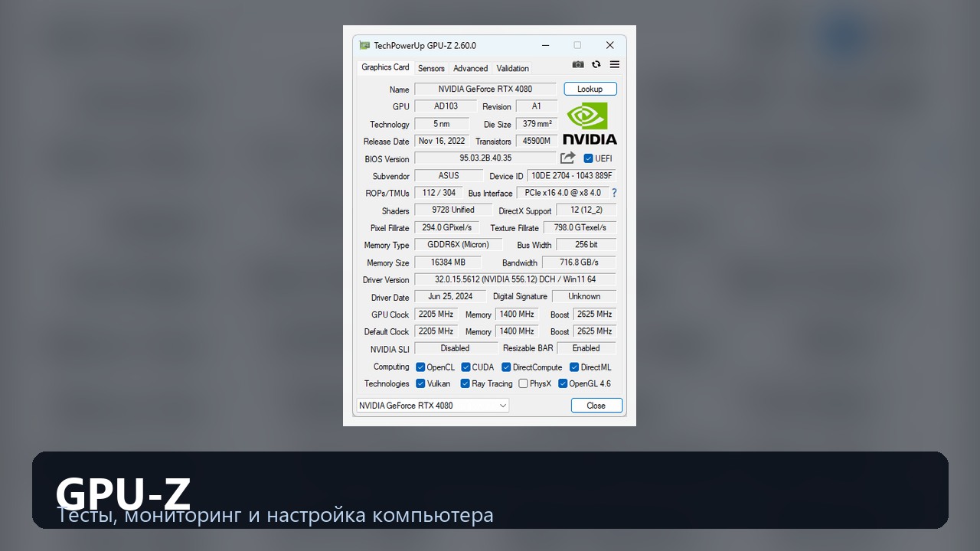Click the Pixel Fillrate field 294.0 GPixel/s
This screenshot has height=551, width=980.
(x=447, y=227)
